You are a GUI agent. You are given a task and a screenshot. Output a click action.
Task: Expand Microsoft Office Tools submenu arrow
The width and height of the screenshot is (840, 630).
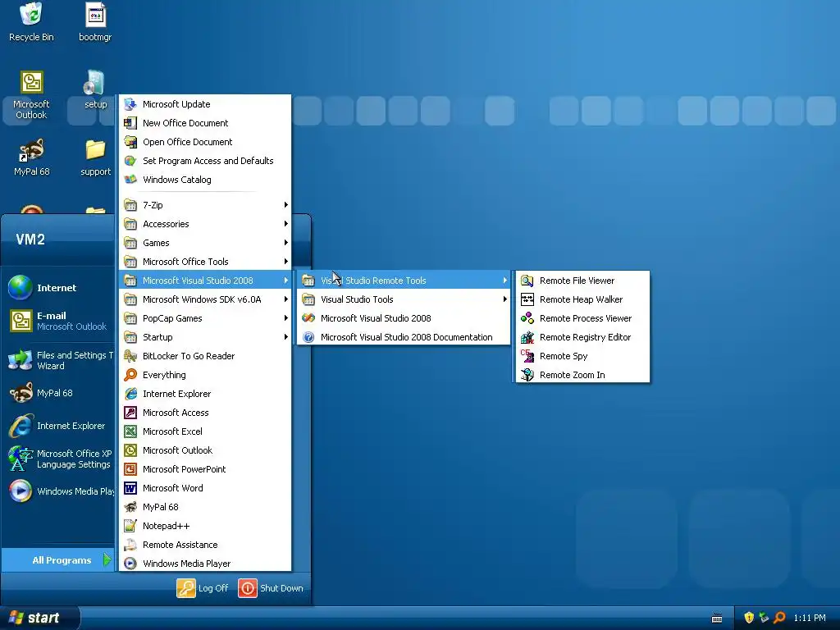[x=286, y=262]
